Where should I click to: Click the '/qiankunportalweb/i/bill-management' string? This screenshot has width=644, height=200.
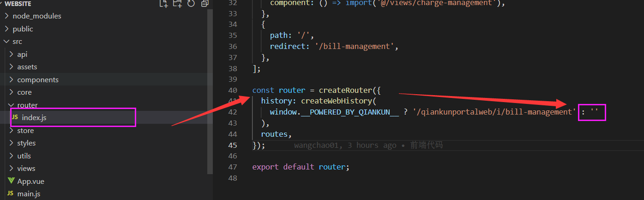[x=494, y=112]
